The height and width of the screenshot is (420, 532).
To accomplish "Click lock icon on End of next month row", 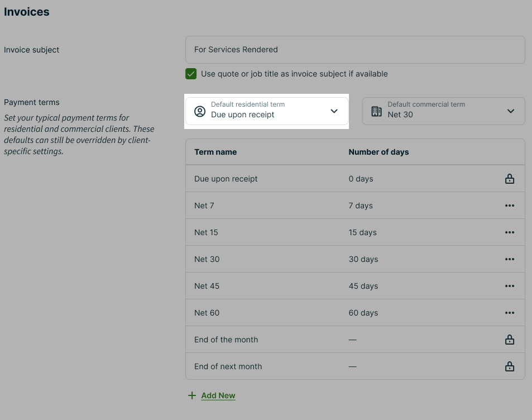I will pos(509,366).
